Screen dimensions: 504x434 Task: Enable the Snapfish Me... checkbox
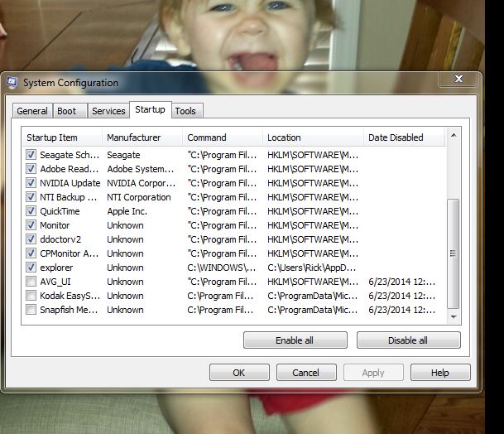[31, 310]
